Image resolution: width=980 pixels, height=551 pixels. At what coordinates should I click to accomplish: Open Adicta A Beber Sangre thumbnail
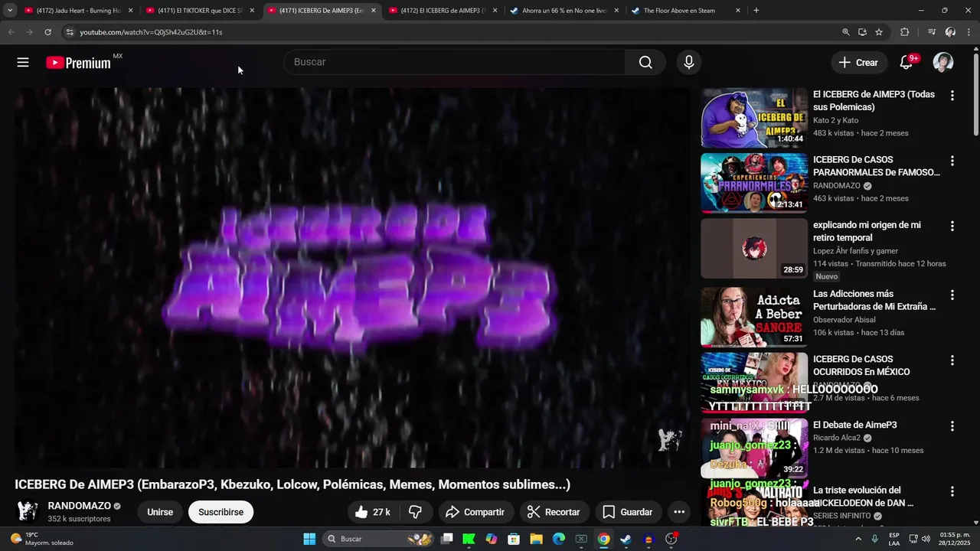(754, 318)
